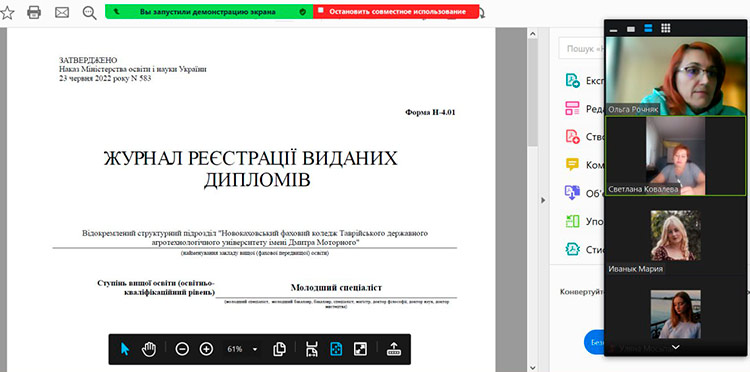Open the Edit PDF tool icon
The height and width of the screenshot is (372, 750).
(x=573, y=109)
